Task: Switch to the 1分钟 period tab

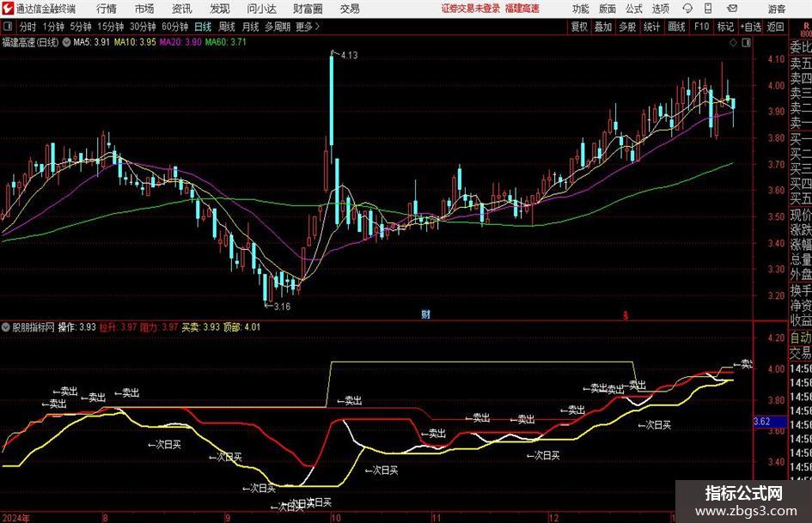Action: pyautogui.click(x=53, y=27)
